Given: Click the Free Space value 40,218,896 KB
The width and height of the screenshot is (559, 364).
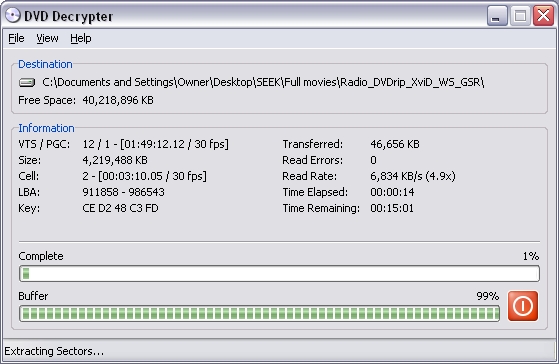Looking at the screenshot, I should [x=118, y=100].
